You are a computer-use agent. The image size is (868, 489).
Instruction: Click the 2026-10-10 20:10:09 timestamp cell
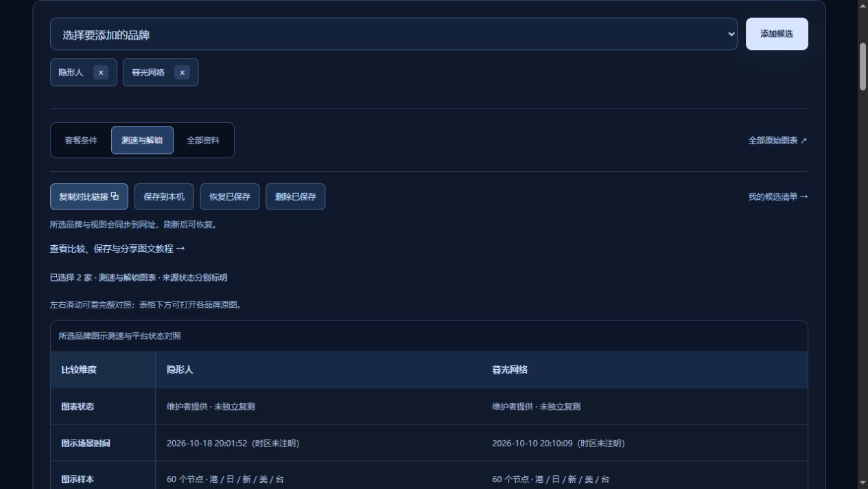click(x=644, y=444)
